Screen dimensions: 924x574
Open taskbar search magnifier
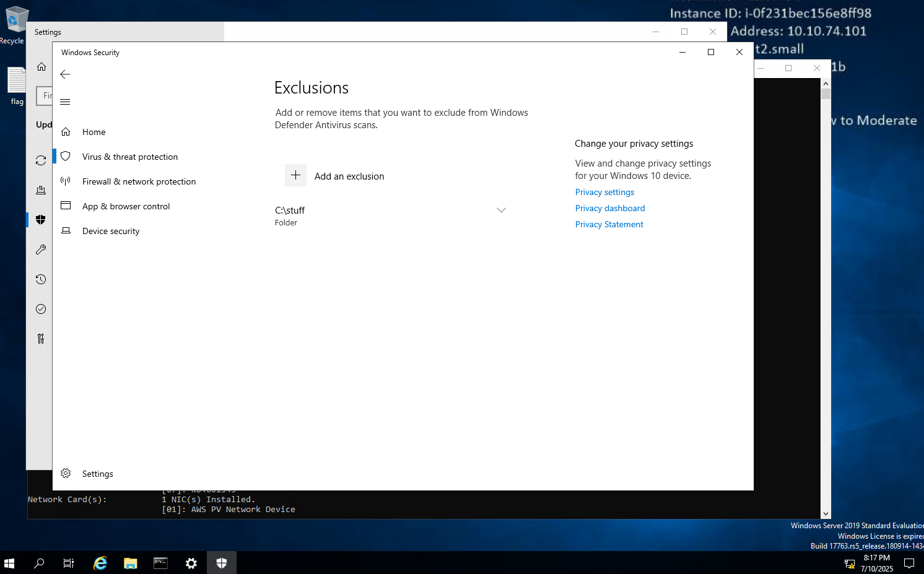39,563
